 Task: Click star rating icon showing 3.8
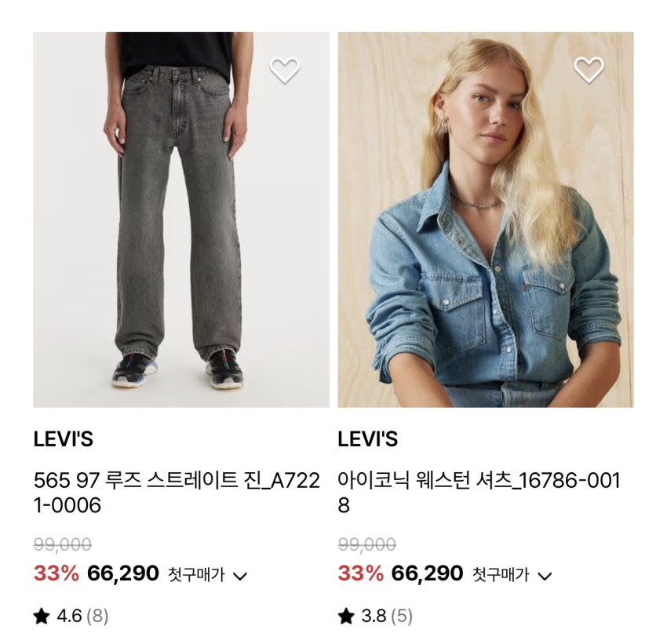pos(346,616)
